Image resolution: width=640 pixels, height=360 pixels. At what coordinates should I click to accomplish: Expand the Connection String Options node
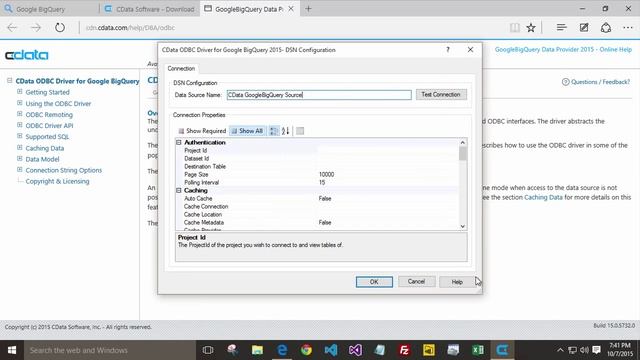20,170
